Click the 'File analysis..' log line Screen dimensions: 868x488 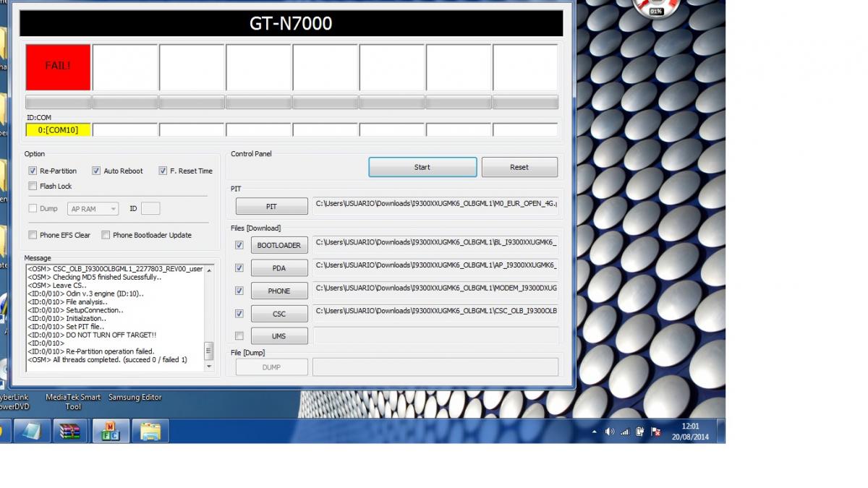click(67, 302)
